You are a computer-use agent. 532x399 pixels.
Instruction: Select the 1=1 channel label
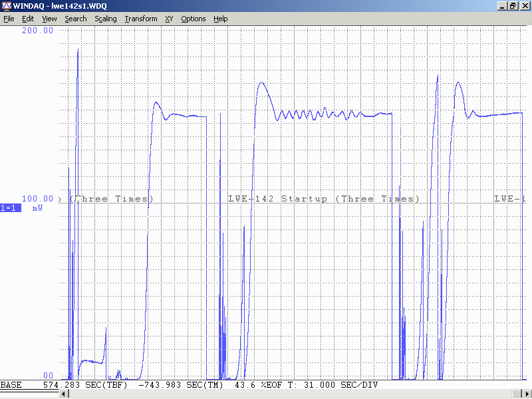(x=10, y=208)
